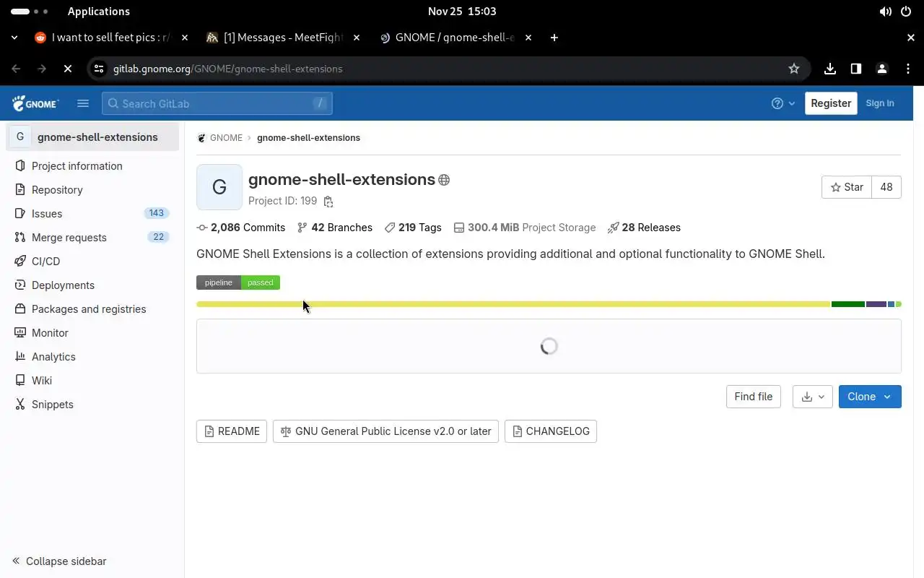This screenshot has height=578, width=924.
Task: Open the 2,086 Commits link
Action: [x=241, y=228]
